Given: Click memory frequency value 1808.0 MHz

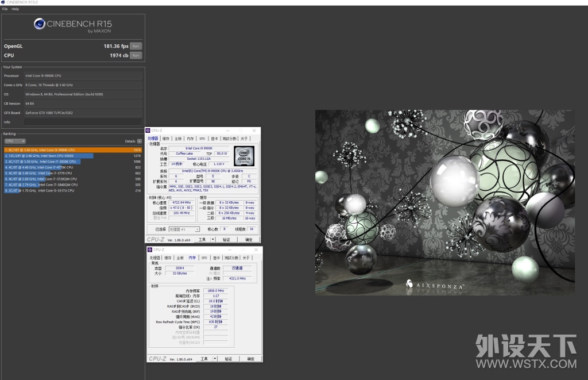Looking at the screenshot, I should (216, 291).
